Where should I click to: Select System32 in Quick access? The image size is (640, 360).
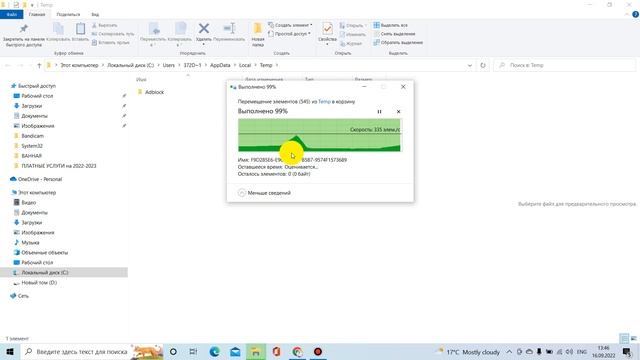[32, 146]
